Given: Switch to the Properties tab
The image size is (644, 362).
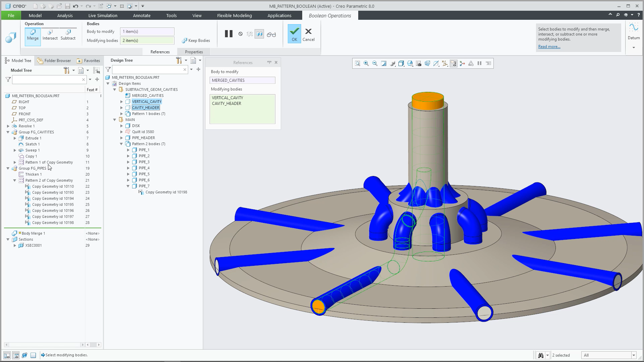Looking at the screenshot, I should [x=194, y=52].
